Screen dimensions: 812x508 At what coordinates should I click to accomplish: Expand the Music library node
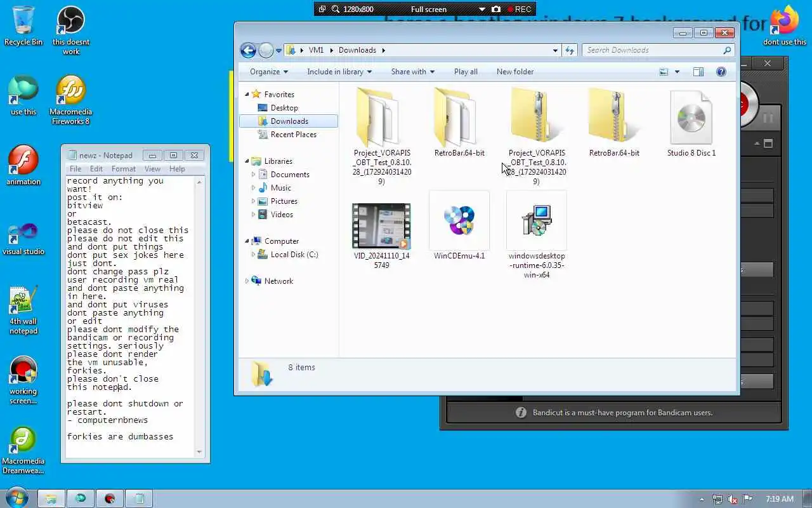coord(254,188)
